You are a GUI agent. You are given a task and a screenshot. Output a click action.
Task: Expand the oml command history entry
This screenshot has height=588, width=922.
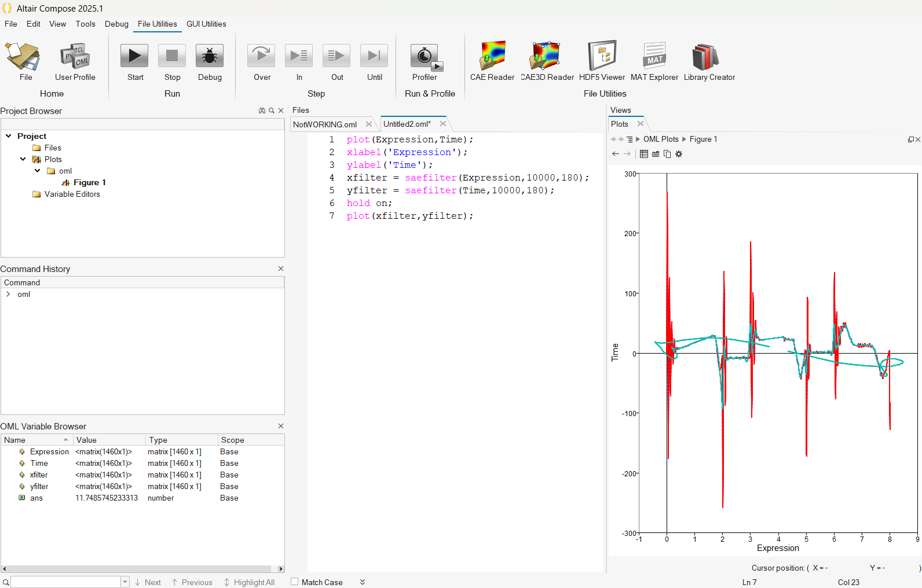click(8, 294)
